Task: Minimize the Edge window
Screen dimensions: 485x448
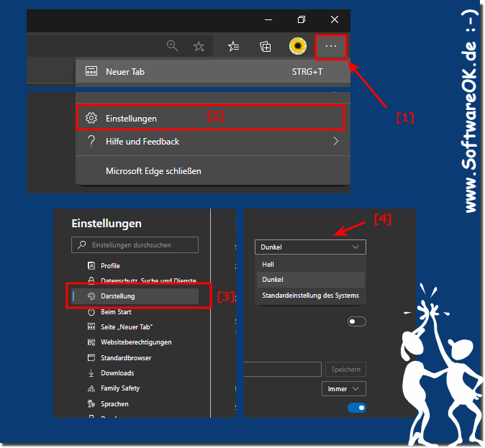Action: coord(268,20)
